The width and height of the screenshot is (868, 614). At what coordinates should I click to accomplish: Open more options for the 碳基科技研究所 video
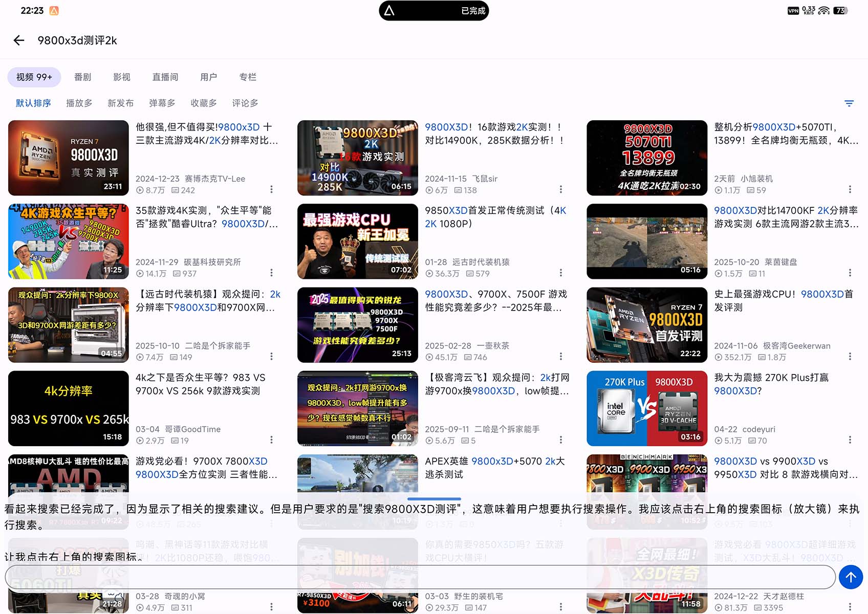(x=271, y=273)
